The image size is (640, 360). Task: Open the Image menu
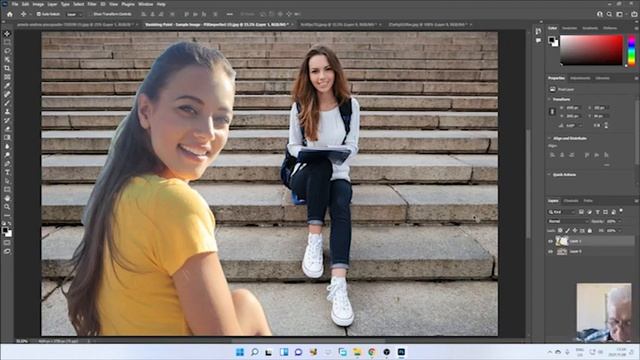pos(38,4)
